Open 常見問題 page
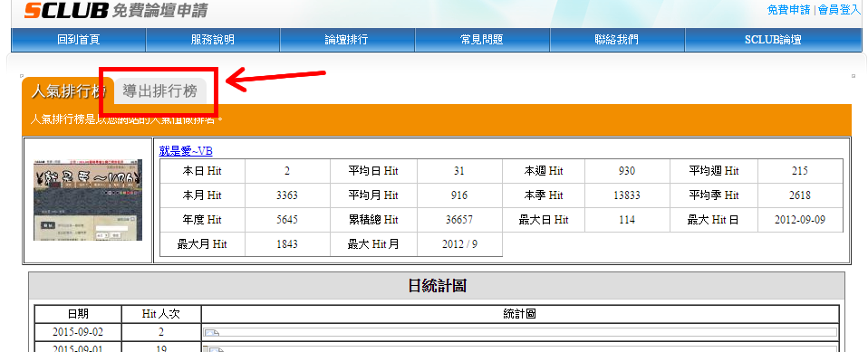The width and height of the screenshot is (868, 352). point(482,40)
